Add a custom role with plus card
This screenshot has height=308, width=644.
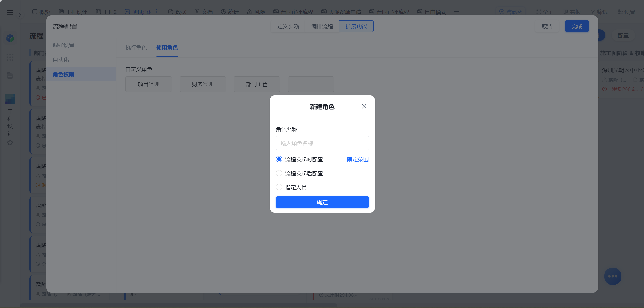pyautogui.click(x=311, y=84)
